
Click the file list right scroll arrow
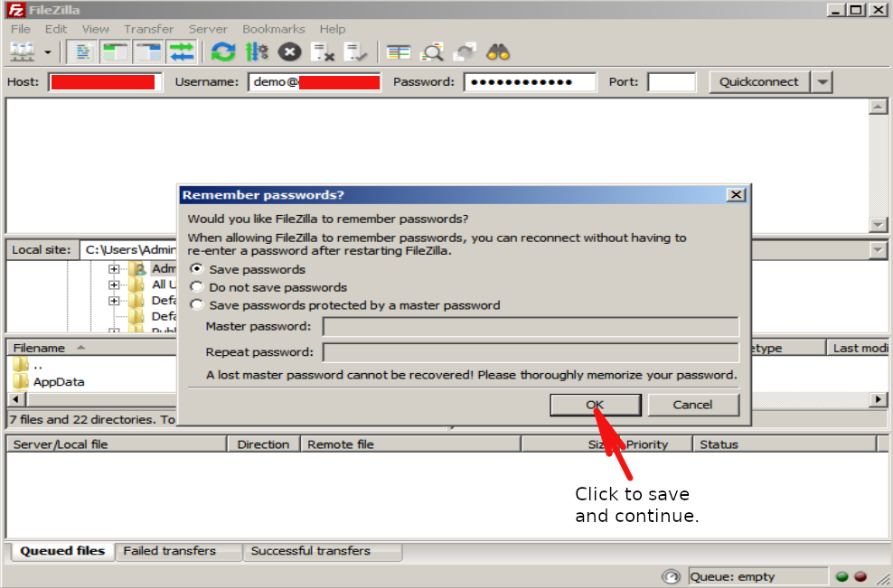879,399
